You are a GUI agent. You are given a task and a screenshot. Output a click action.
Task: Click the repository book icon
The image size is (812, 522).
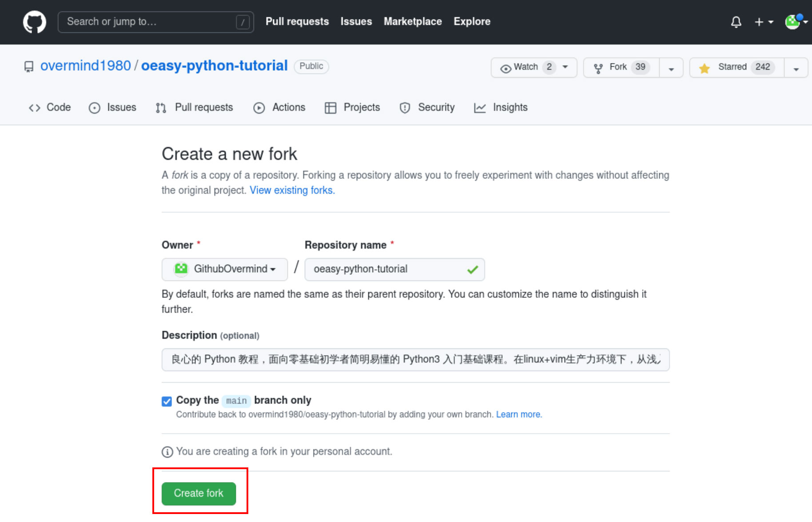pos(29,67)
